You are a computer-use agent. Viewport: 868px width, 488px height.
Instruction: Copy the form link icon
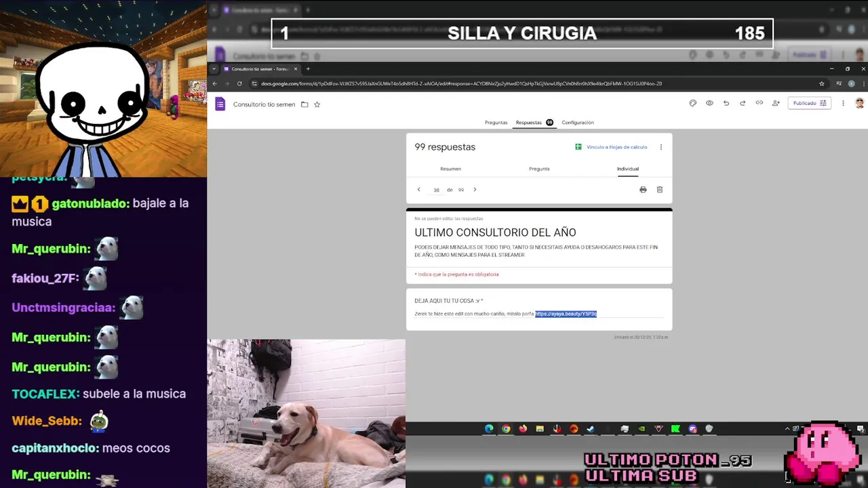tap(759, 103)
